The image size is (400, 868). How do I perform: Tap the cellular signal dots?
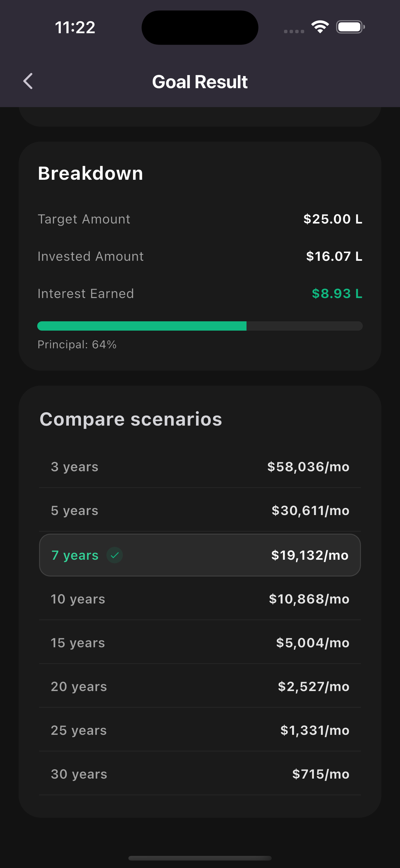coord(294,31)
